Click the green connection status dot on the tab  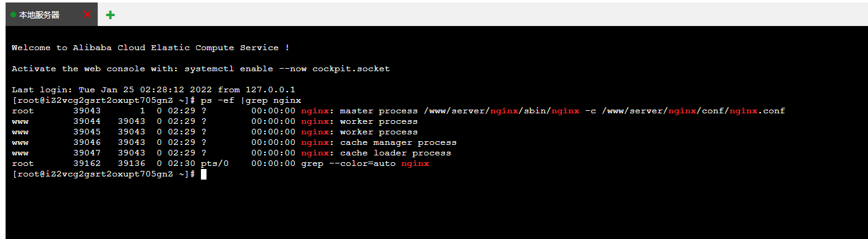(x=14, y=15)
